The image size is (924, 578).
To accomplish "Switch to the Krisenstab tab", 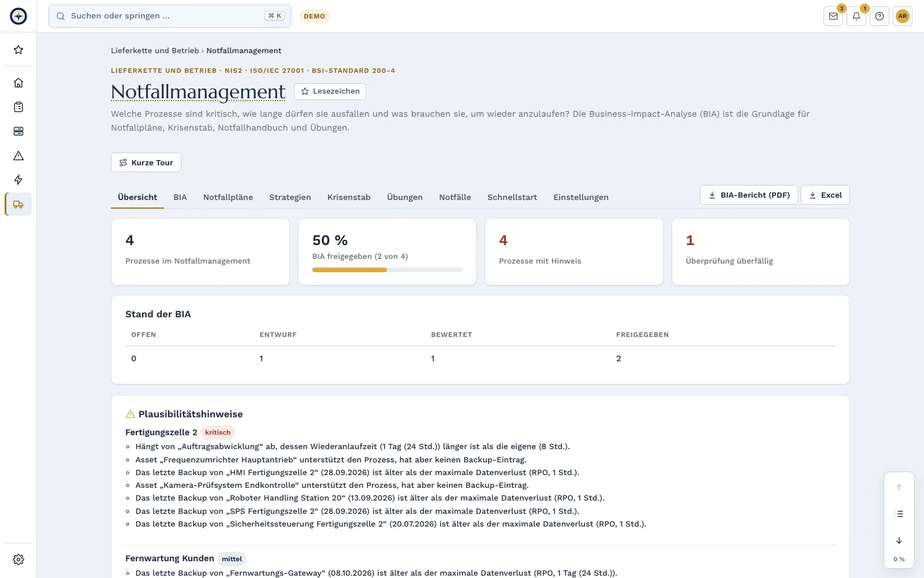I will 349,197.
